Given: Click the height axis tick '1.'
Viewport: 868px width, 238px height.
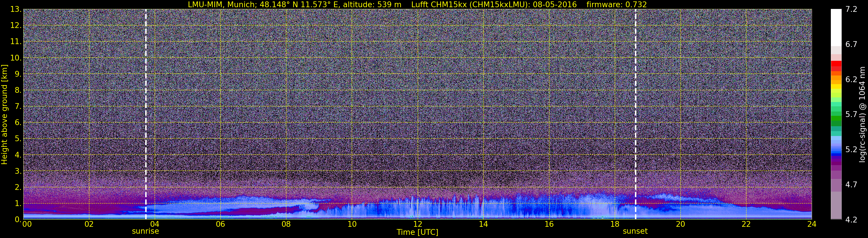Looking at the screenshot, I should pyautogui.click(x=18, y=204).
